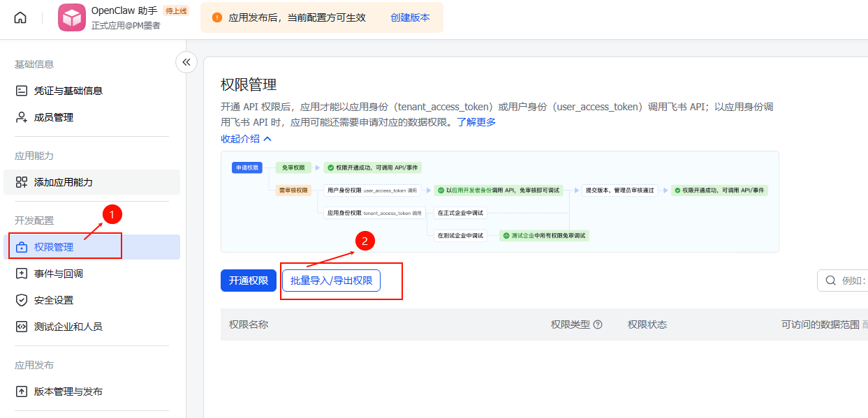
Task: Click the 正式应用@PM墨者 subtitle
Action: (x=126, y=26)
